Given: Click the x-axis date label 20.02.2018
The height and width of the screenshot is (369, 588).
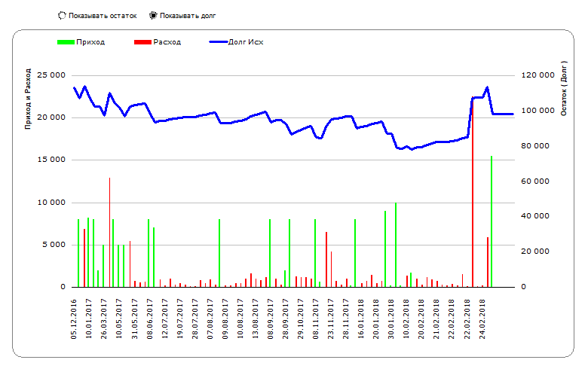Looking at the screenshot, I should pyautogui.click(x=421, y=319).
